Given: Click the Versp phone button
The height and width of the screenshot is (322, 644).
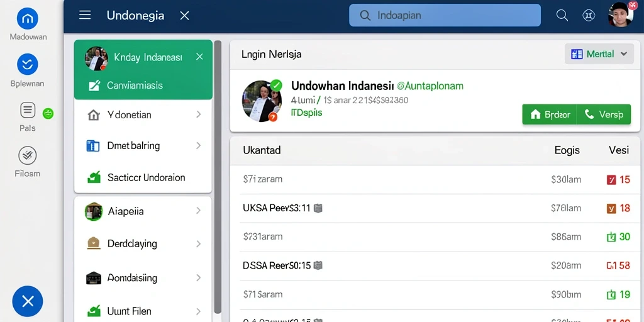Looking at the screenshot, I should [604, 114].
